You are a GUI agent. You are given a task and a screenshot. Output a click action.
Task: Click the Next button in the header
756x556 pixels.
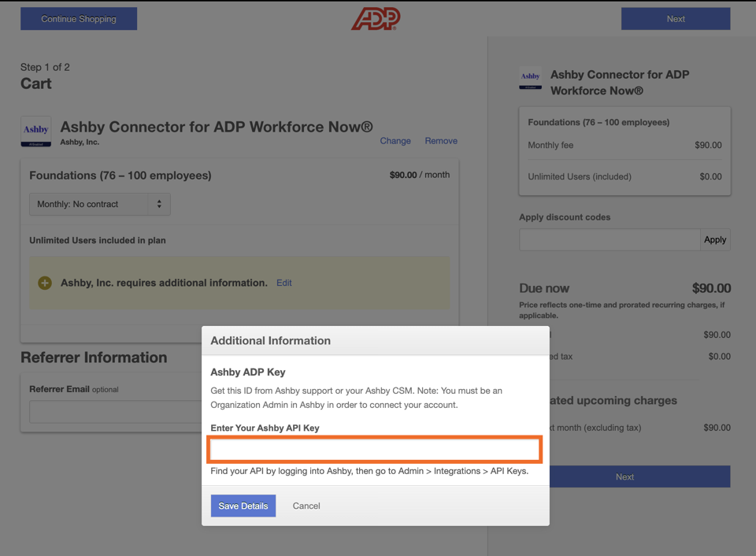coord(676,19)
